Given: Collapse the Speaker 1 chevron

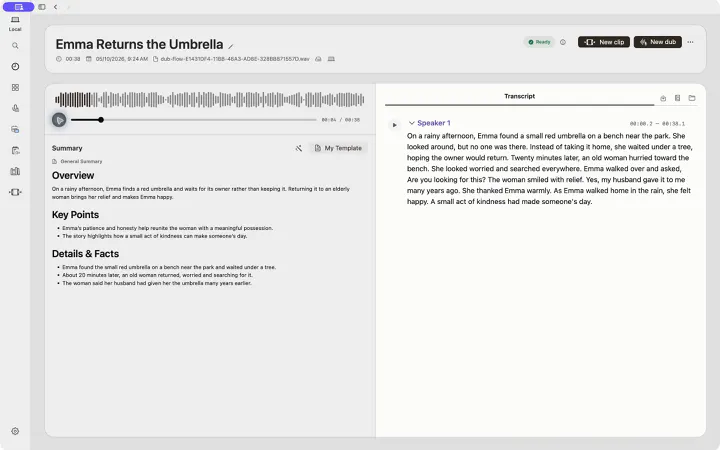Looking at the screenshot, I should [411, 123].
